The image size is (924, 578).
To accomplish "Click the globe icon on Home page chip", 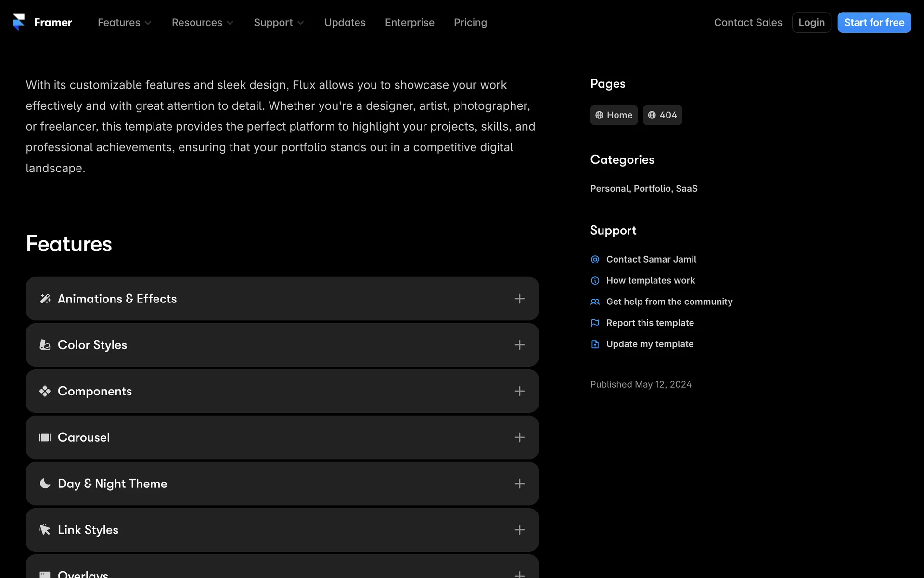I will [x=599, y=115].
